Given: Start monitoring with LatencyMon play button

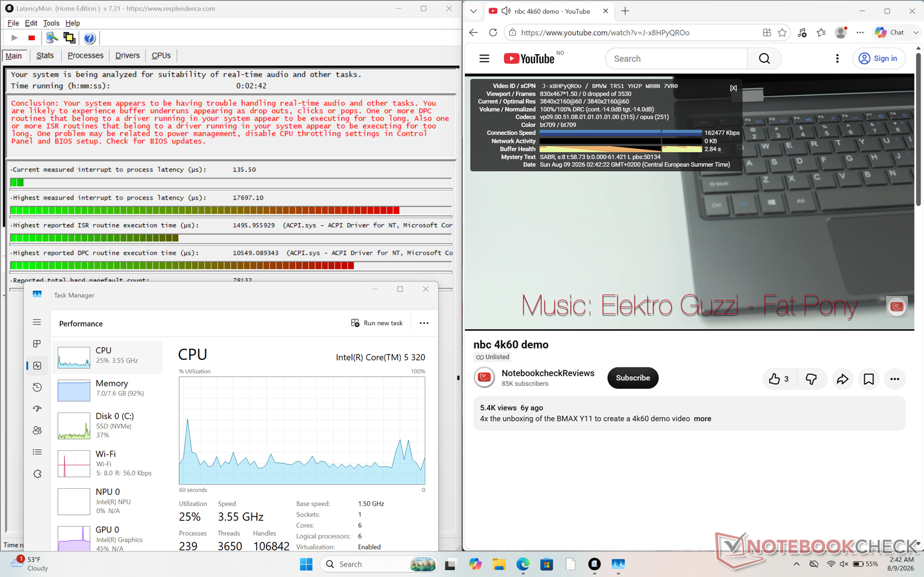Looking at the screenshot, I should (x=15, y=38).
